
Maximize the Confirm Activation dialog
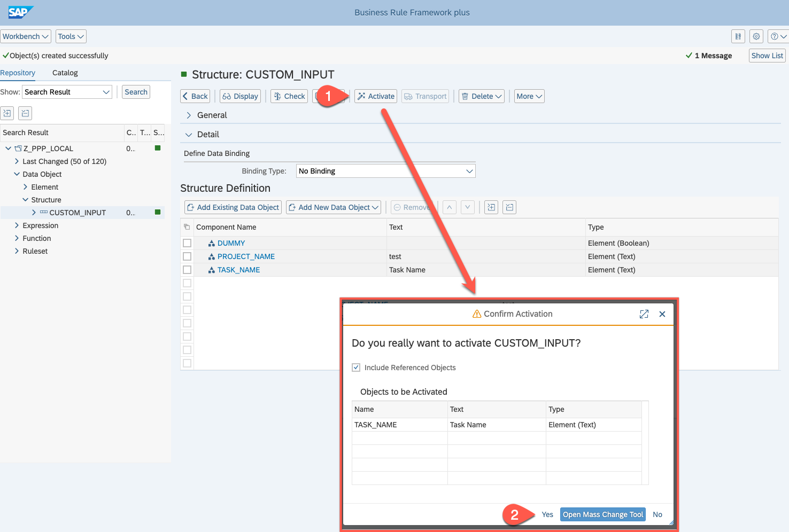(x=644, y=314)
